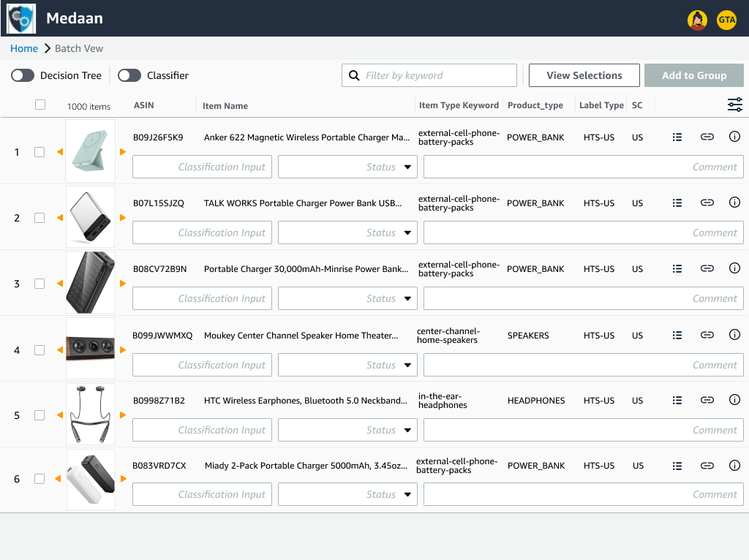
Task: Go to Home breadcrumb link
Action: [24, 48]
